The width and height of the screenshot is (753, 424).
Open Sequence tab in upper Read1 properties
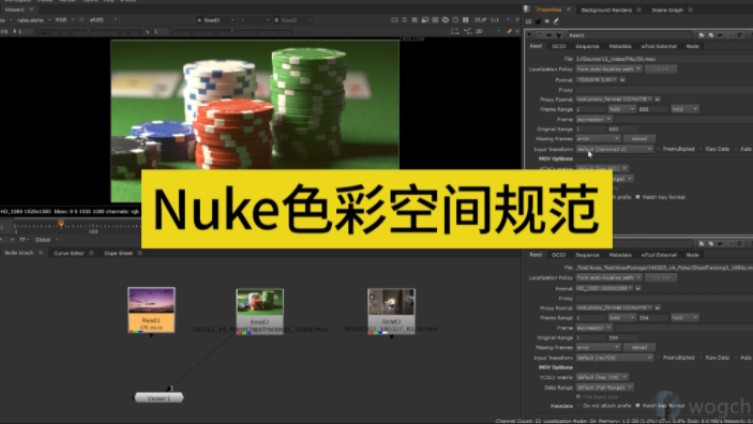point(587,47)
